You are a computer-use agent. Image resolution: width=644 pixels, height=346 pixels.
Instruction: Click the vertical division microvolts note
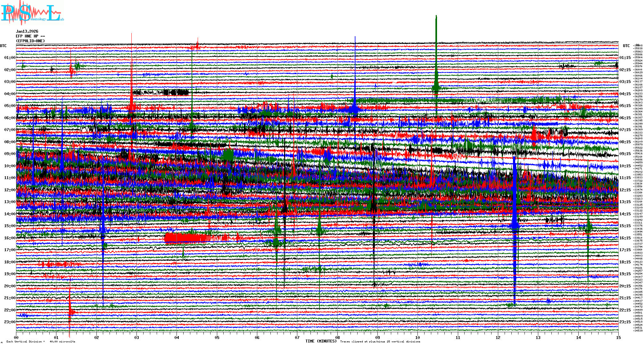click(x=41, y=342)
